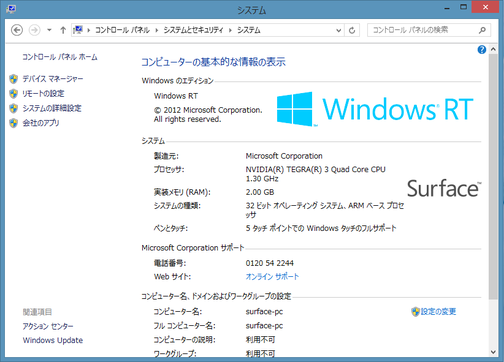Screen dimensions: 504x362
Task: Expand the address bar history dropdown
Action: tap(339, 30)
